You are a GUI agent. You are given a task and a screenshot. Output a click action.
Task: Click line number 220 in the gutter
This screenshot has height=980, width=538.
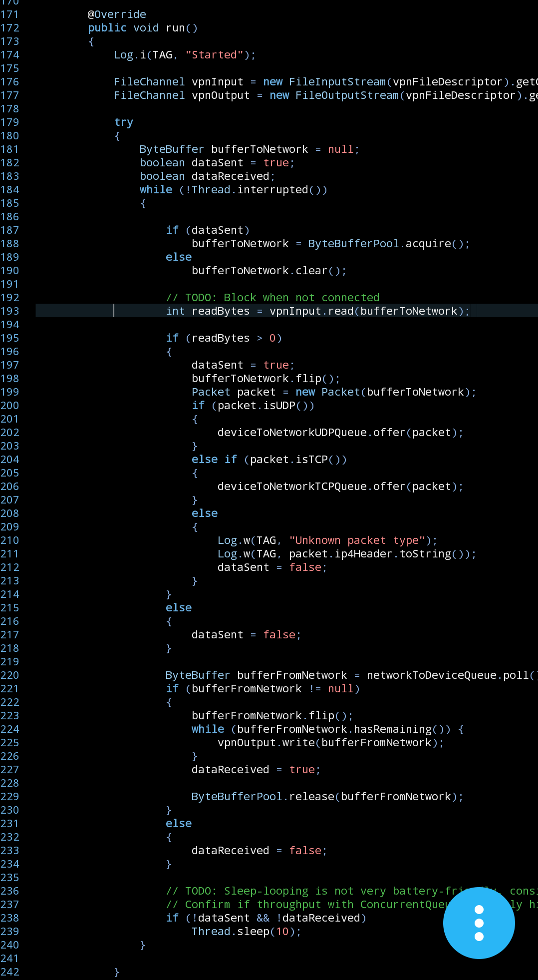[10, 675]
